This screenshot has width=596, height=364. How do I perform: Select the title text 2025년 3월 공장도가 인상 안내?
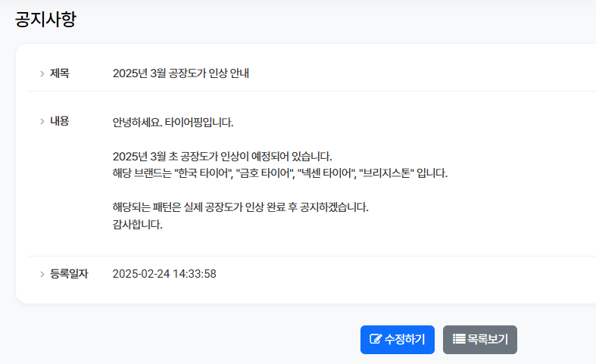coord(181,73)
